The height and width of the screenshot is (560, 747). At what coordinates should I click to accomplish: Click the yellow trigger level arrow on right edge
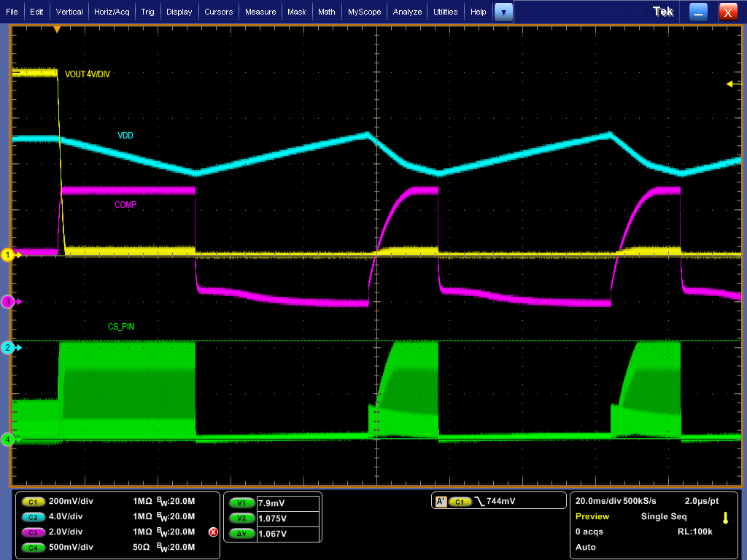[x=731, y=84]
